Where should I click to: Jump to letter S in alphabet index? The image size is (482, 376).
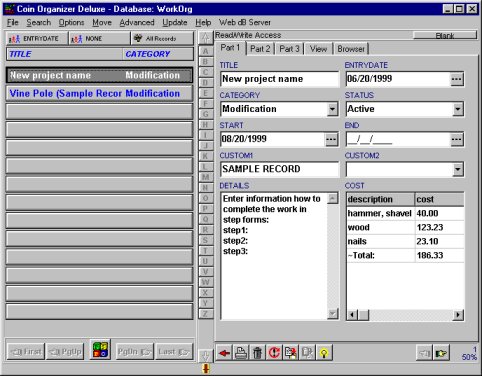[206, 240]
